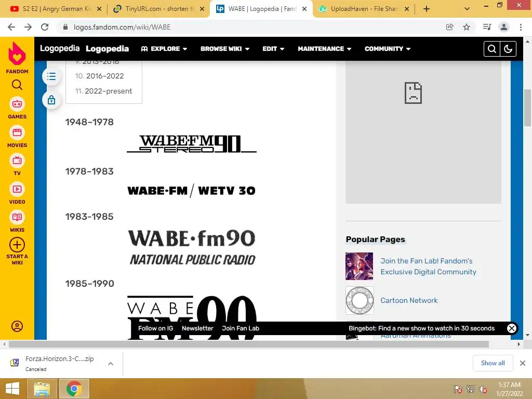This screenshot has height=399, width=532.
Task: Reload the current page
Action: coord(45,27)
